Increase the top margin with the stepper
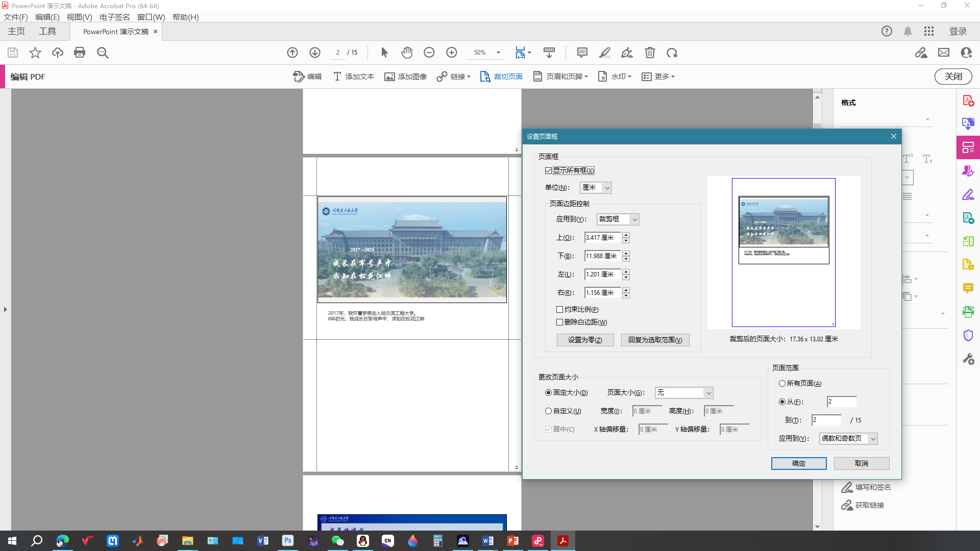Viewport: 980px width, 551px height. point(626,235)
